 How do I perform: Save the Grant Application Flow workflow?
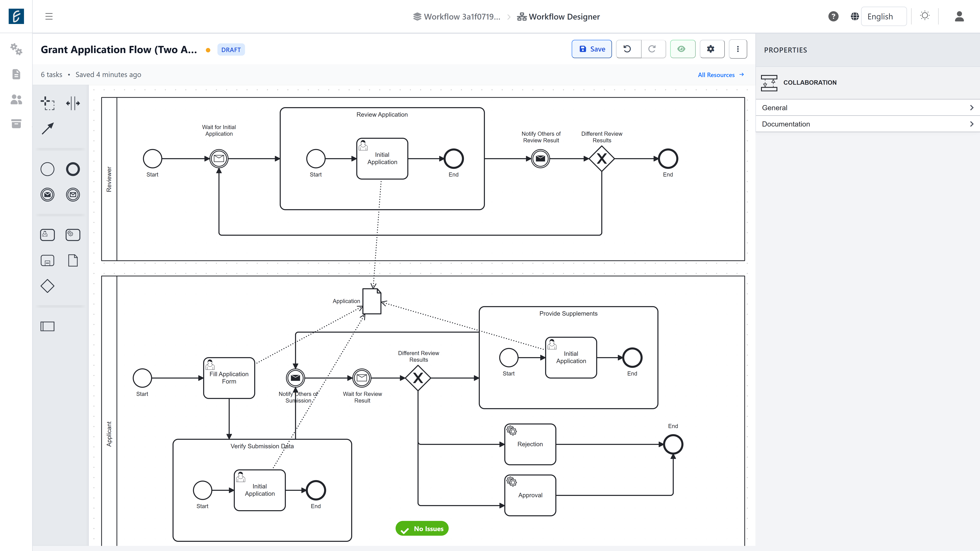592,49
